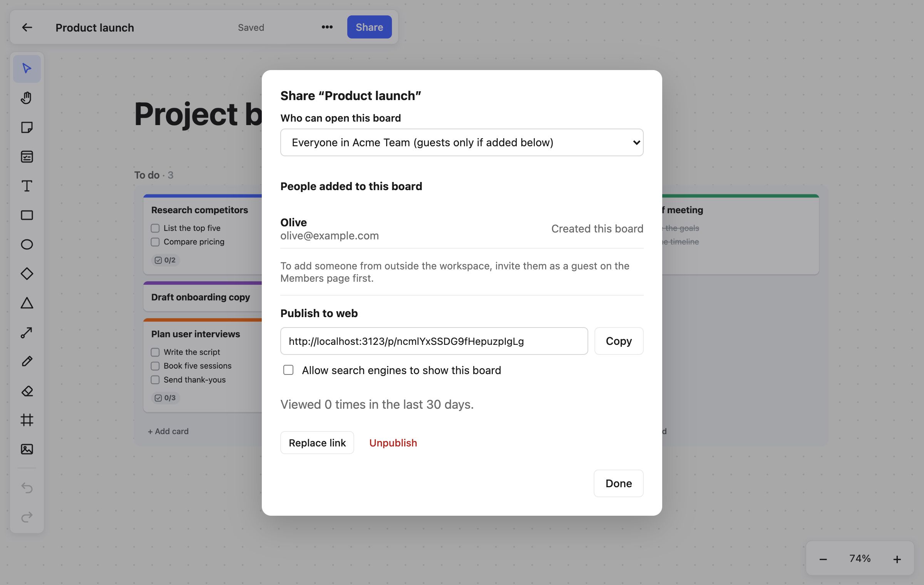This screenshot has height=585, width=924.
Task: Activate the text tool
Action: [x=27, y=186]
